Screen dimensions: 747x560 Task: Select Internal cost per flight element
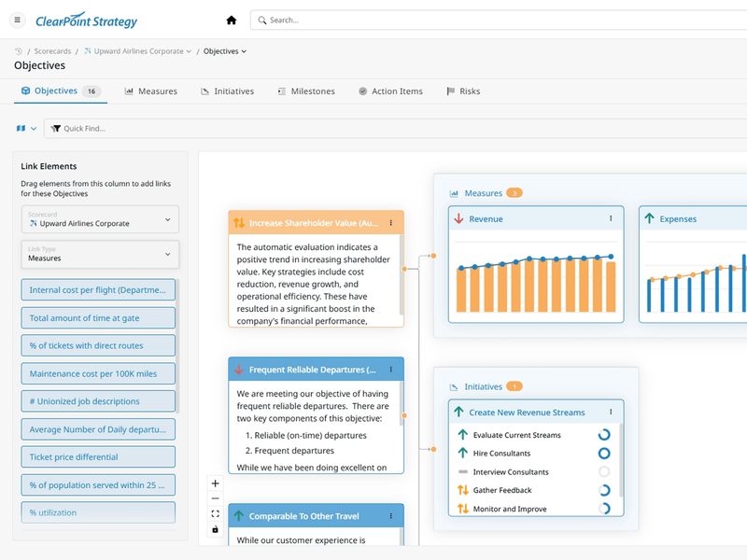(98, 290)
